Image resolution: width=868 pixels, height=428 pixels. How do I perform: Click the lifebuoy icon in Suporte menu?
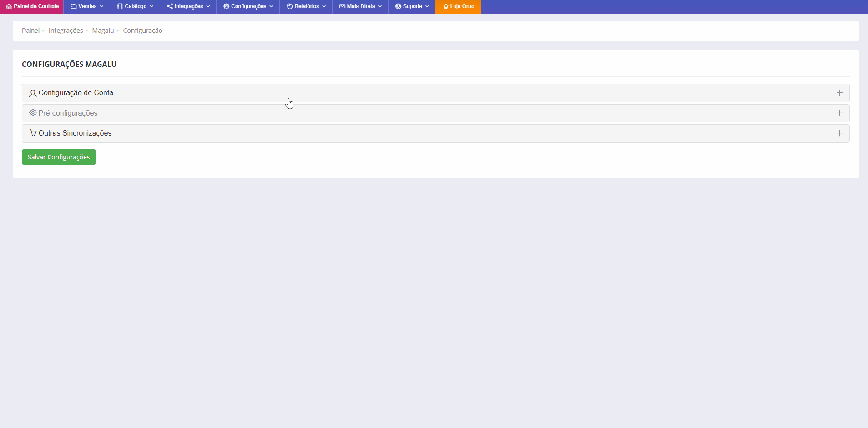(398, 6)
